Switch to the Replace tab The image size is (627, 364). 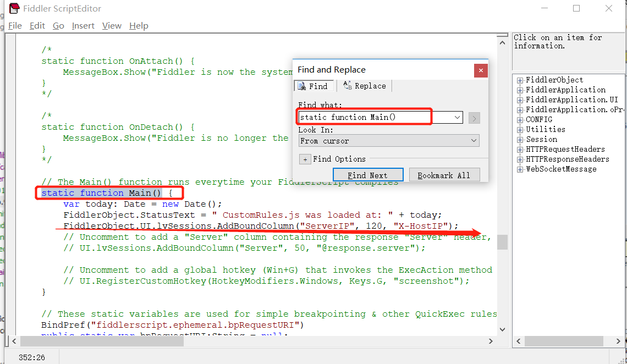[x=365, y=86]
